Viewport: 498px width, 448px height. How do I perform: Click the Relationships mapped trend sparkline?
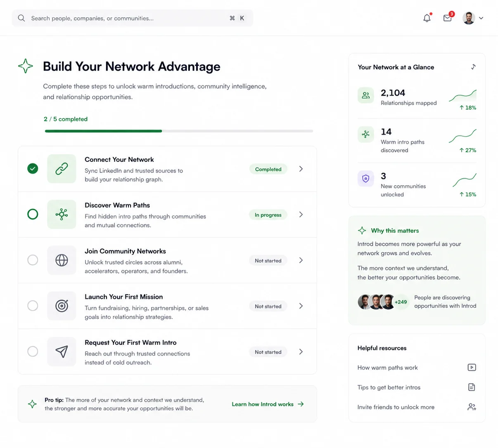click(462, 96)
